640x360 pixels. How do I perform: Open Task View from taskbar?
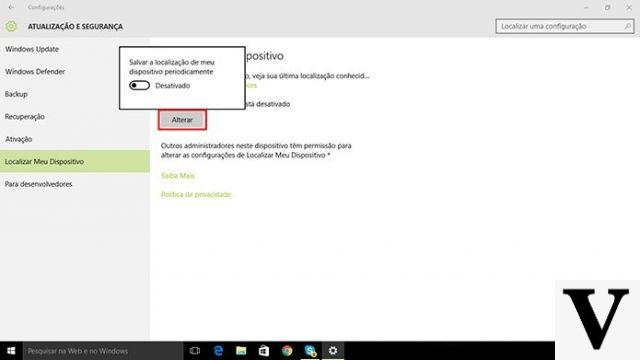coord(195,351)
